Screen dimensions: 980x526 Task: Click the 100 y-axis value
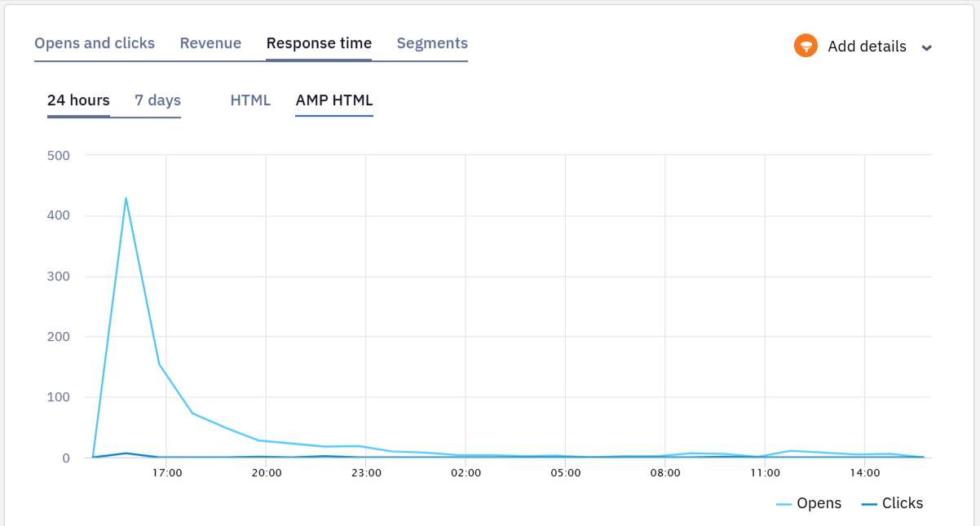[60, 397]
